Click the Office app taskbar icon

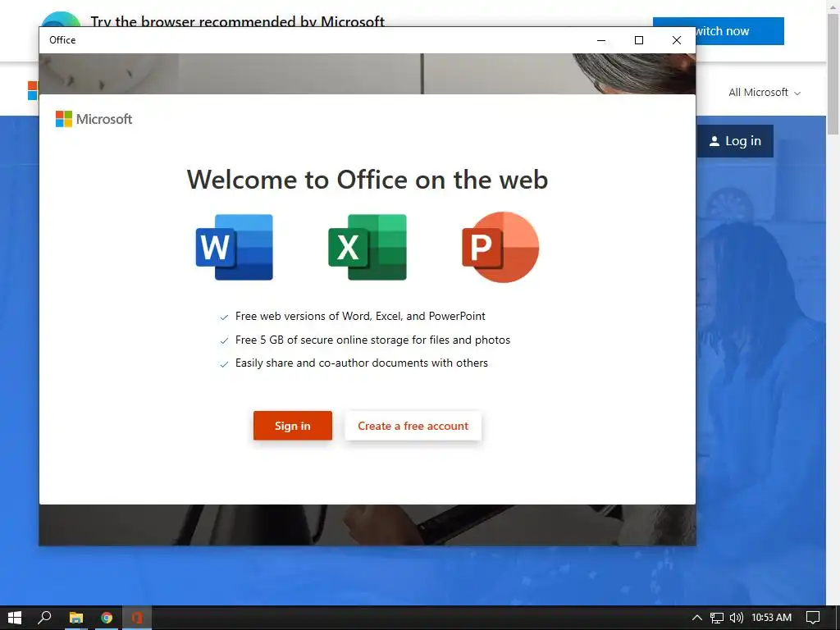137,618
